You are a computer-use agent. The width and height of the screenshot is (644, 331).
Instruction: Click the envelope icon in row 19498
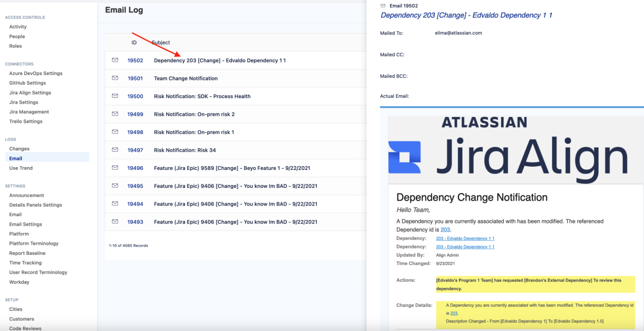click(115, 132)
